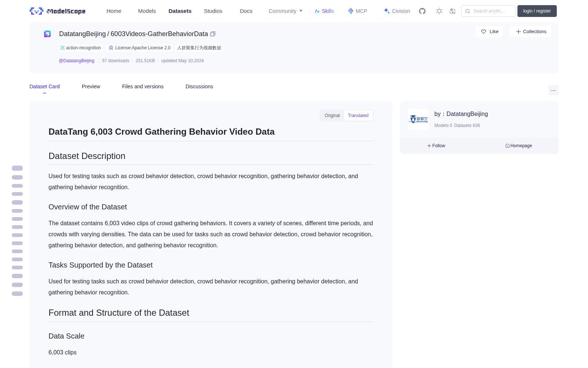Expand the Community dropdown menu
Image resolution: width=588 pixels, height=368 pixels.
(286, 11)
